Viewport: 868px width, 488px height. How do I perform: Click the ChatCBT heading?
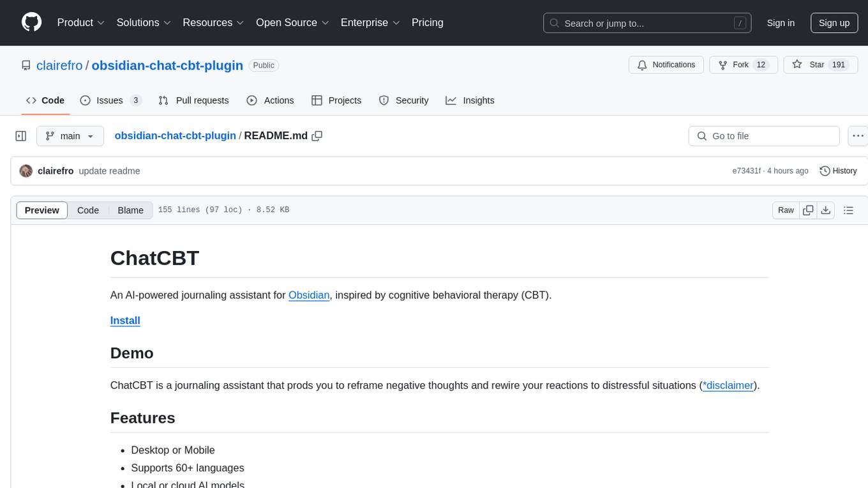155,258
